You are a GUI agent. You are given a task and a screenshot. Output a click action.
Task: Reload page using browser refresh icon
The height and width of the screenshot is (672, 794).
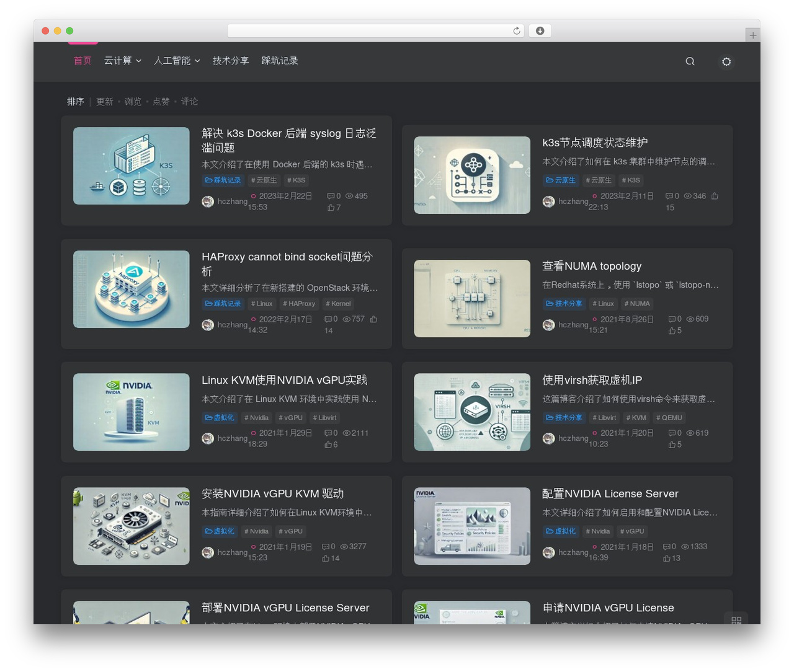(x=517, y=31)
